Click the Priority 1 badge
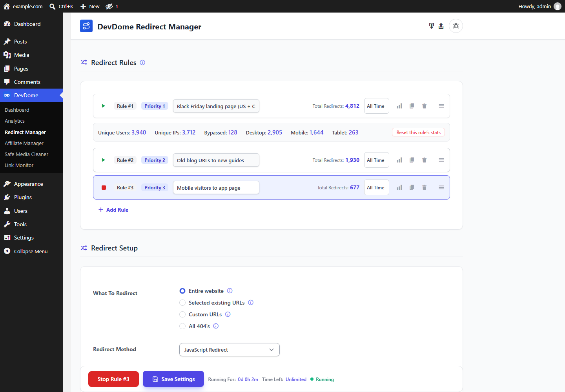The height and width of the screenshot is (392, 565). coord(155,106)
